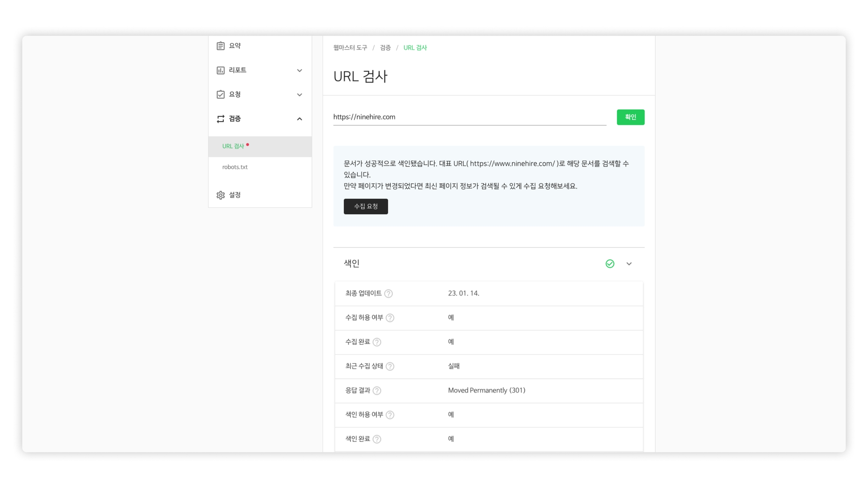The image size is (868, 488).
Task: Click help icon next to 수집 허용 여부
Action: point(390,318)
